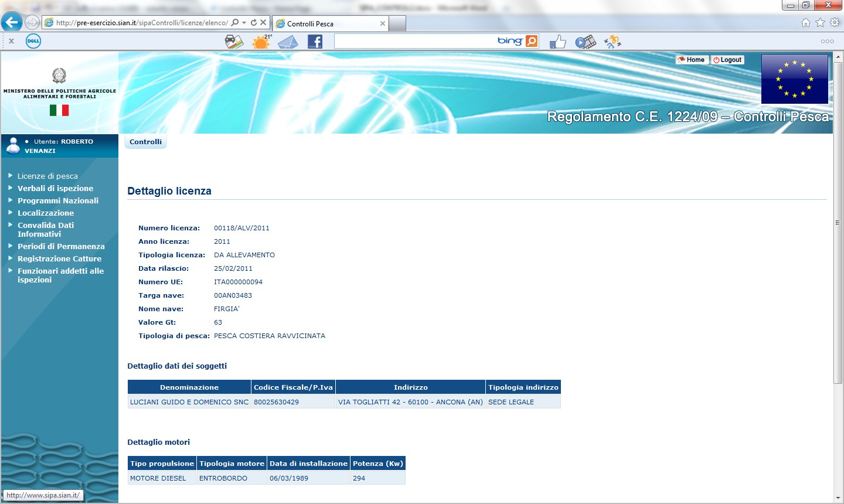844x504 pixels.
Task: Open Verbali di ispezione menu item
Action: 55,188
